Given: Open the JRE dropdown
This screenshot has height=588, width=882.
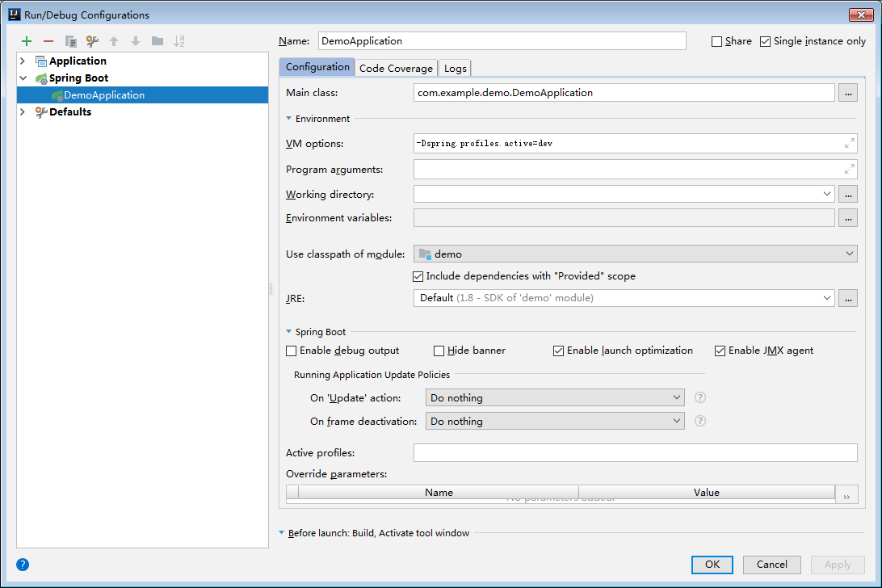Looking at the screenshot, I should tap(827, 298).
